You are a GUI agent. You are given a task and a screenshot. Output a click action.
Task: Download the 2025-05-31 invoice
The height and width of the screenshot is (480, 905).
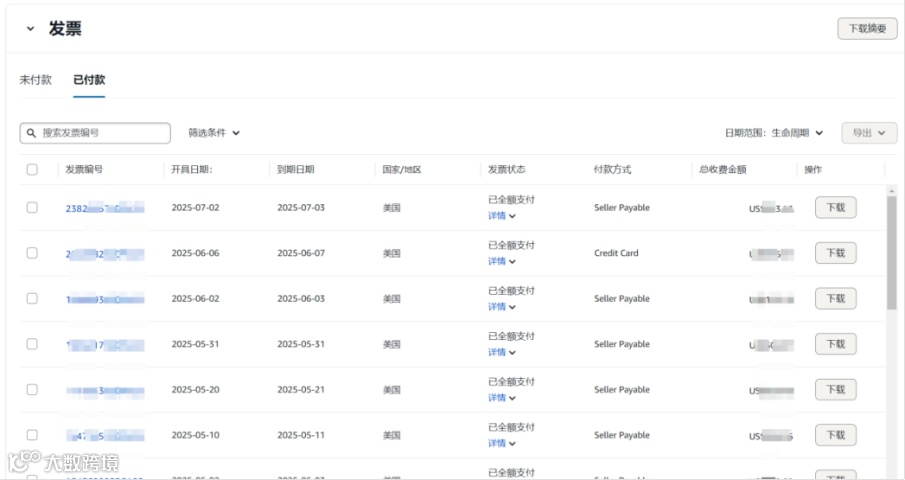tap(835, 344)
